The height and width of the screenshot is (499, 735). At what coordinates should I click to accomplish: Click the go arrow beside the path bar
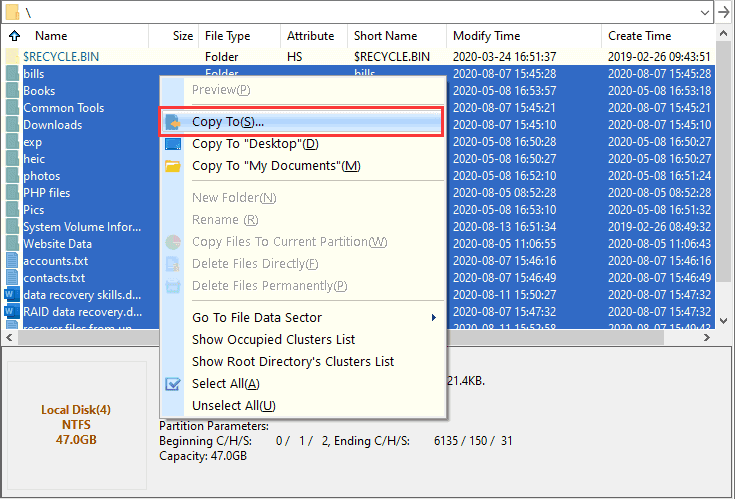click(x=724, y=11)
